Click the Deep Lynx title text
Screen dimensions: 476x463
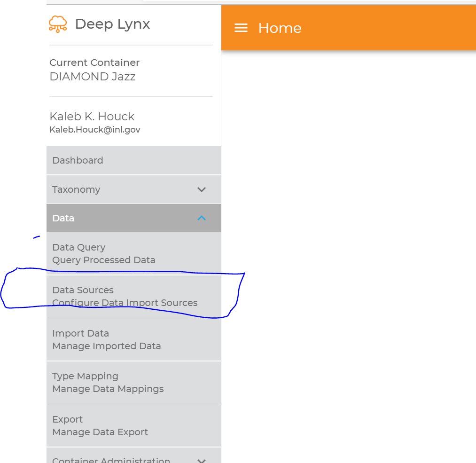[112, 24]
